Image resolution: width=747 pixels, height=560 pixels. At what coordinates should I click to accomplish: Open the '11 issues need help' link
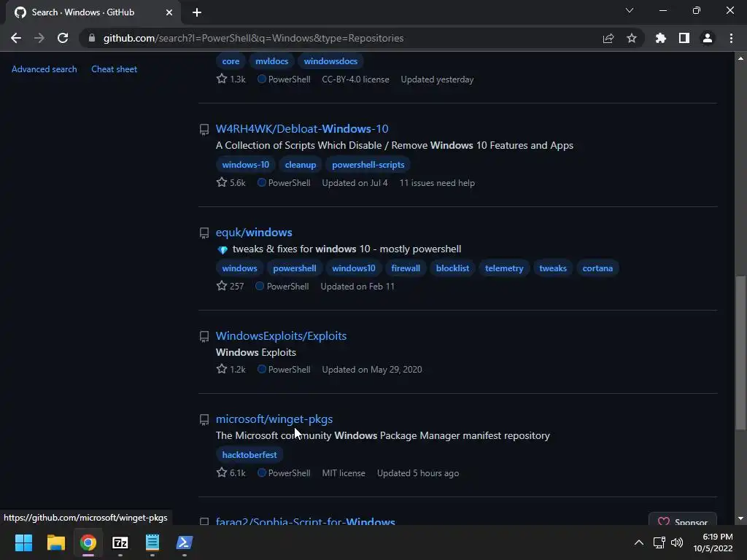pos(437,183)
